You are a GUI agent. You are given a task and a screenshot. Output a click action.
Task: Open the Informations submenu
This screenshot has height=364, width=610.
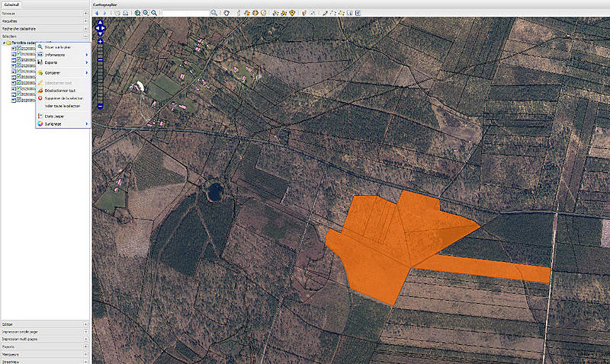(63, 55)
